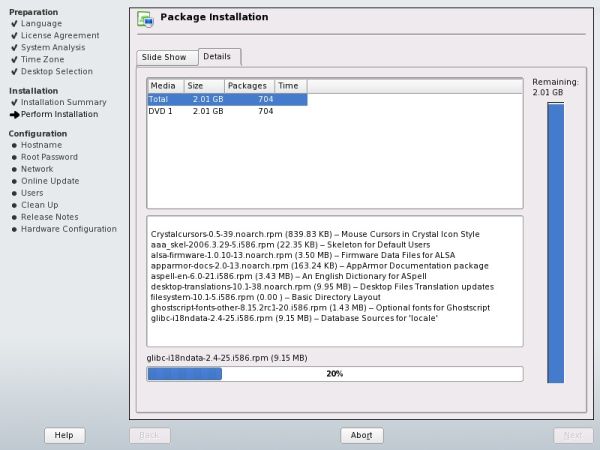This screenshot has height=450, width=600.
Task: Click the vertical Remaining progress bar
Action: (555, 243)
